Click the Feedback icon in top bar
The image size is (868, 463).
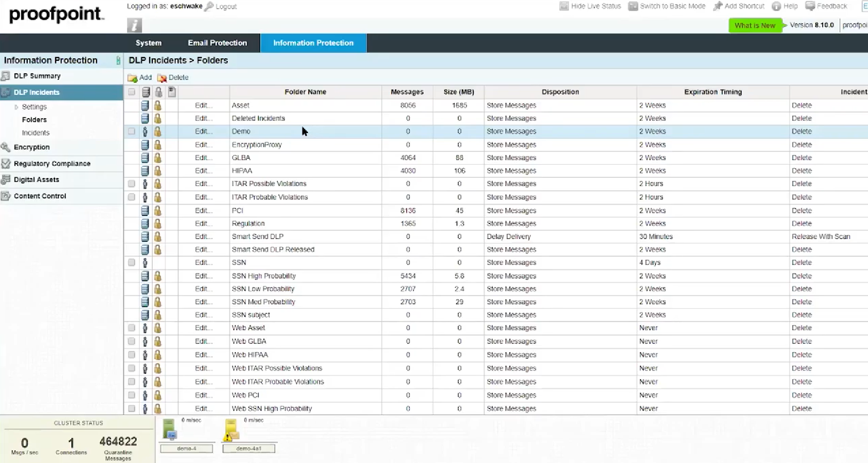click(x=810, y=6)
